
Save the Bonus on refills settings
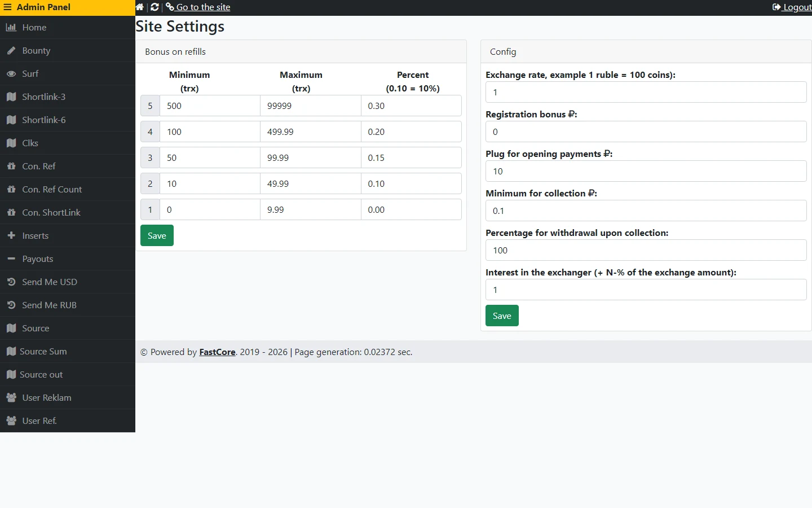pyautogui.click(x=157, y=235)
